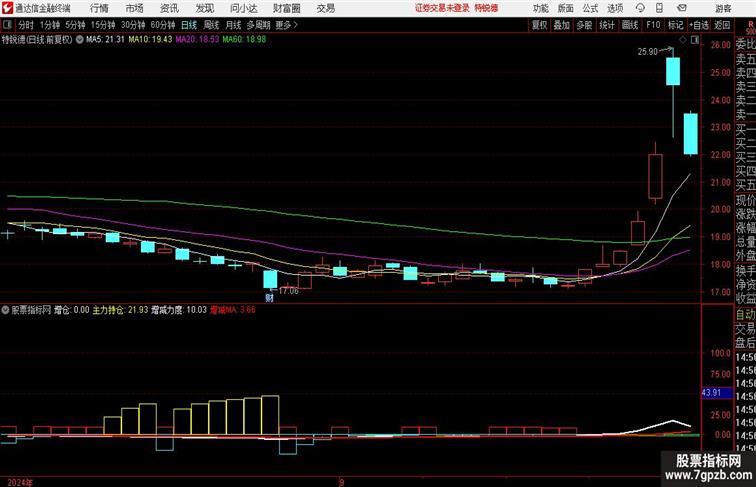Open the 市场 menu

[x=135, y=8]
